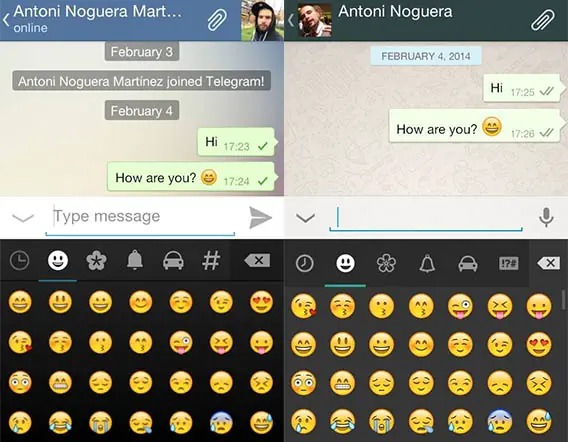
Task: Open recent emojis tab in Telegram
Action: [19, 260]
